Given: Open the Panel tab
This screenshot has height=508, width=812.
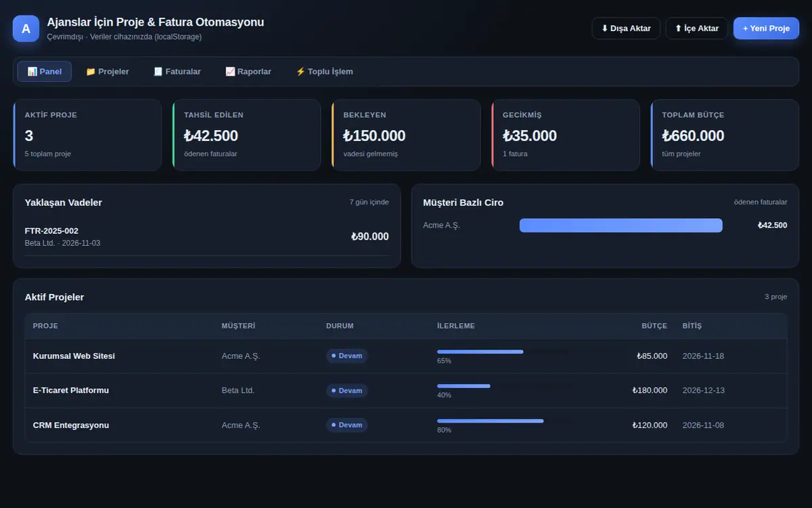Looking at the screenshot, I should [x=44, y=71].
